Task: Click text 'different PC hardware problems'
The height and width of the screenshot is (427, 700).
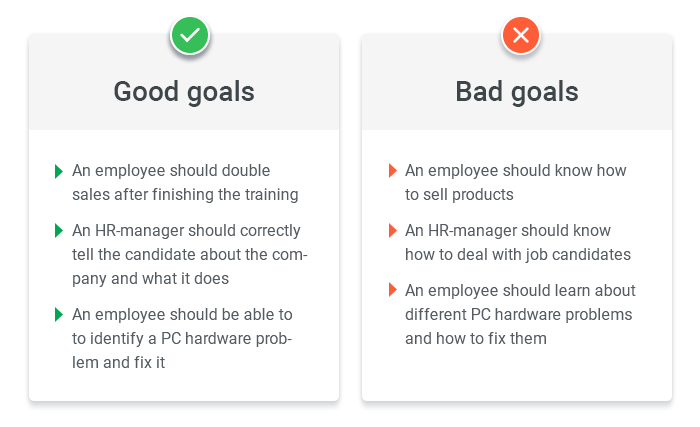Action: (x=518, y=314)
